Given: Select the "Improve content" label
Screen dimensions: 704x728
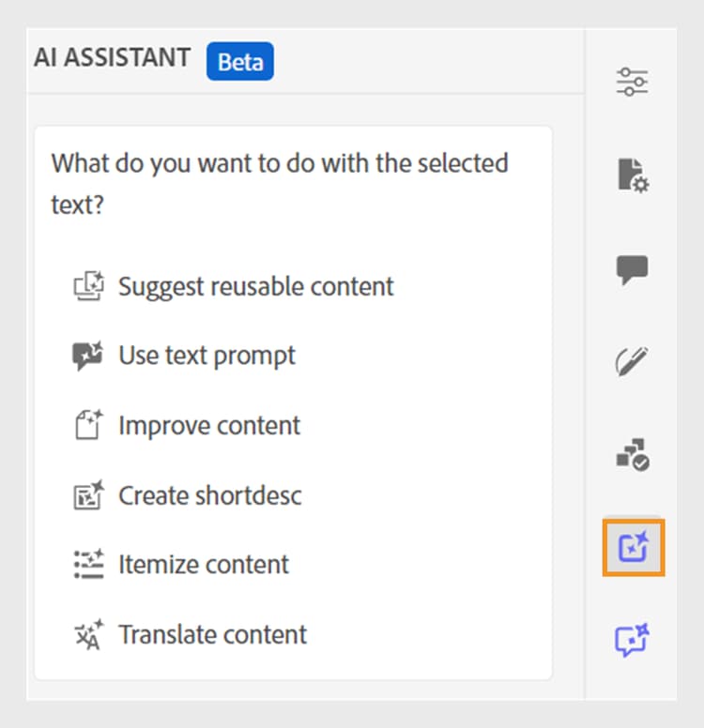Looking at the screenshot, I should click(x=209, y=425).
